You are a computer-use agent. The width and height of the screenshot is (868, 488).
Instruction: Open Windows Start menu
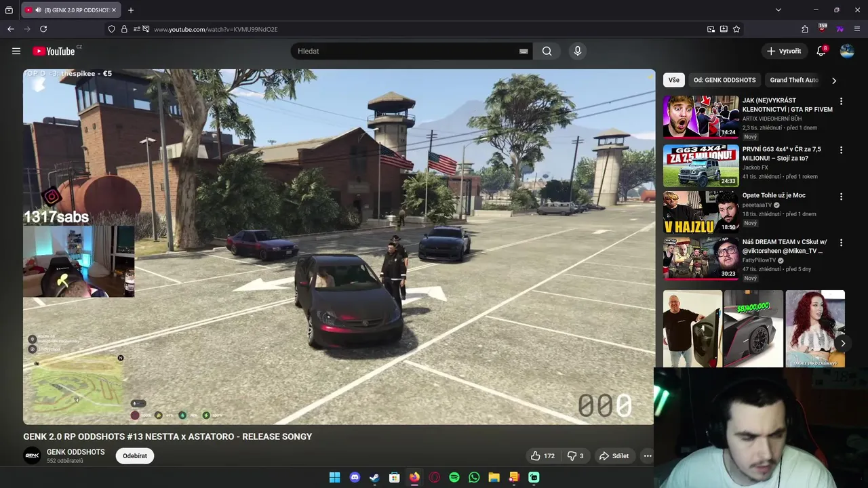[334, 477]
